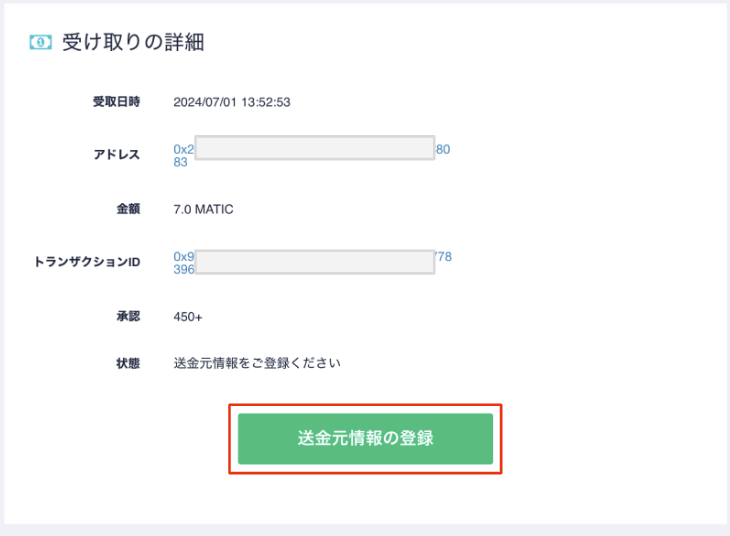Select the 状態 label
730x536 pixels.
128,362
